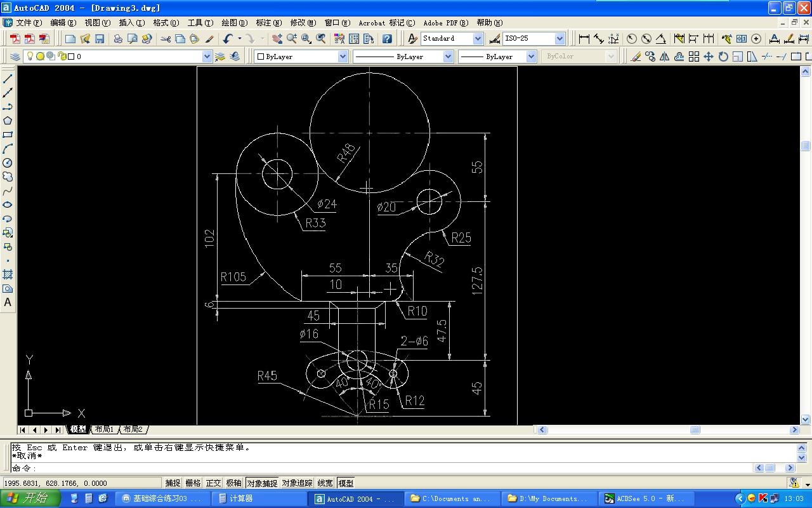Open the 文件 (File) menu
Screen dimensions: 812x508
click(x=29, y=23)
